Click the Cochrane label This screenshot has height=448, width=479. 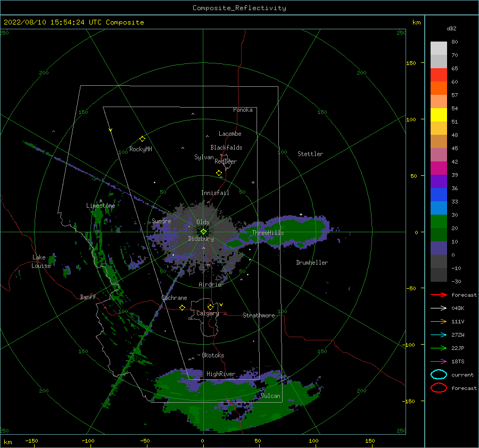coord(174,298)
